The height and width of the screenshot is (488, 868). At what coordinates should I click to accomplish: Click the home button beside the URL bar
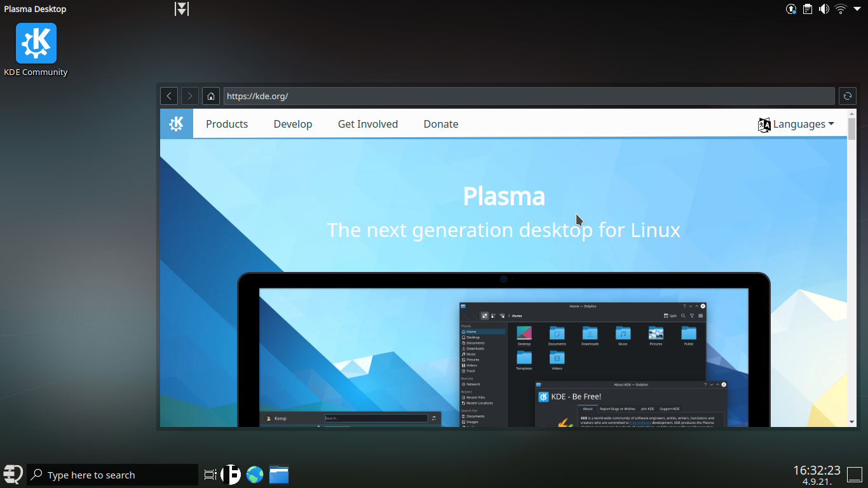(x=211, y=96)
